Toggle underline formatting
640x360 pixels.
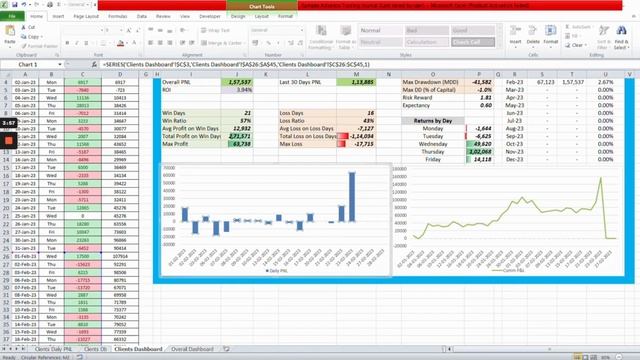pyautogui.click(x=86, y=43)
